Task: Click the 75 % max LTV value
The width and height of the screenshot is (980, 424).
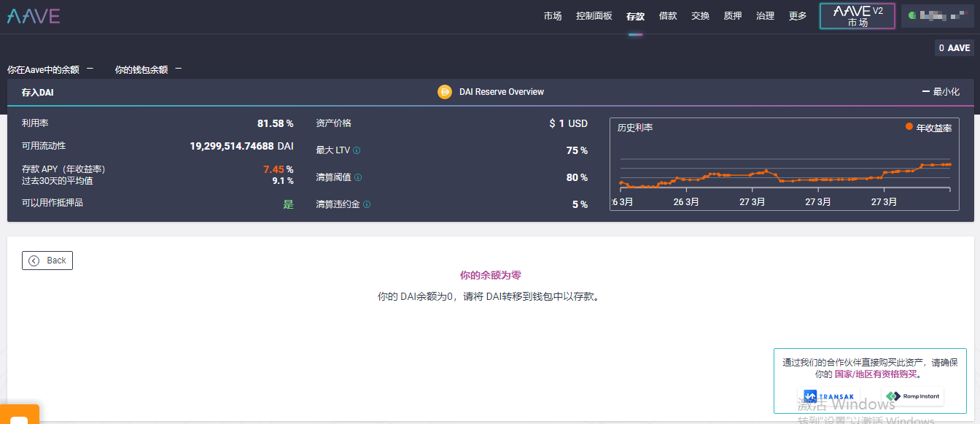Action: [577, 150]
